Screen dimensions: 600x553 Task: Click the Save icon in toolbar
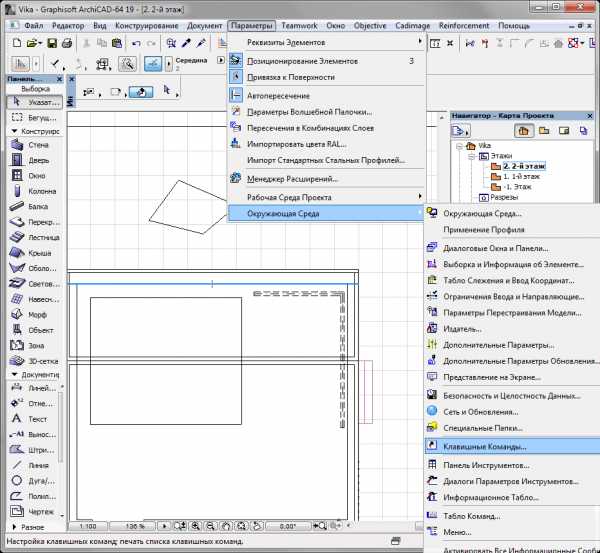click(x=52, y=43)
